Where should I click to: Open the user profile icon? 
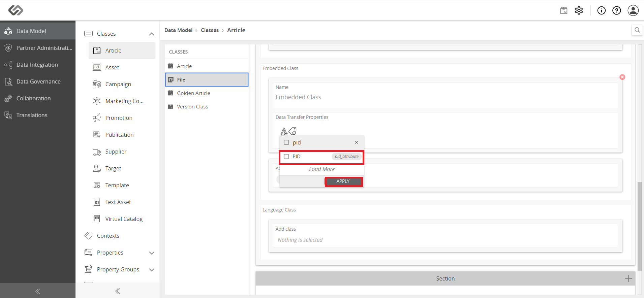click(x=633, y=10)
